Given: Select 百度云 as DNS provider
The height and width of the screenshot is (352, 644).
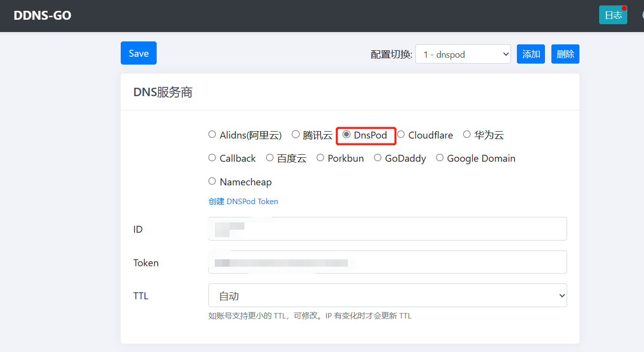Looking at the screenshot, I should (x=270, y=158).
